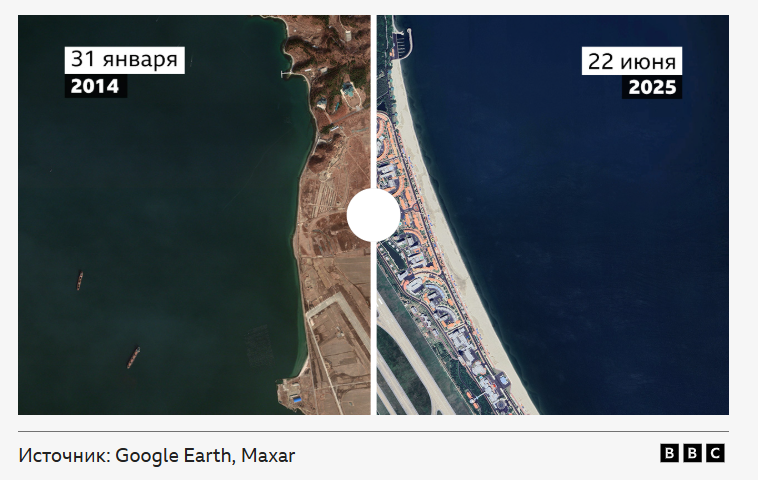This screenshot has height=480, width=758.
Task: Click the first B block of the BBC logo
Action: 670,453
